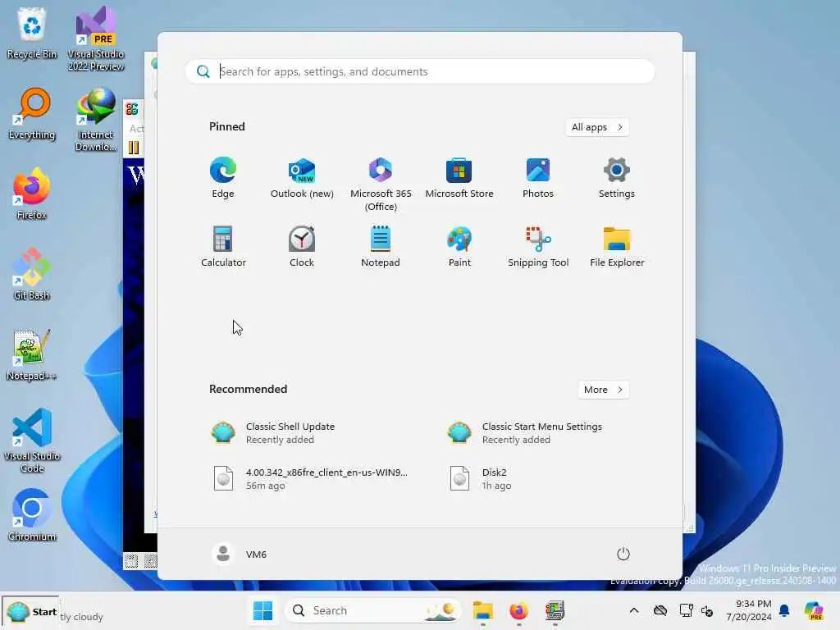Open Edge from pinned apps

tap(223, 178)
